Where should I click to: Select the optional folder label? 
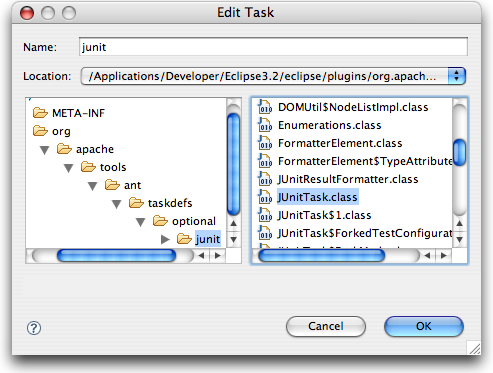point(194,221)
